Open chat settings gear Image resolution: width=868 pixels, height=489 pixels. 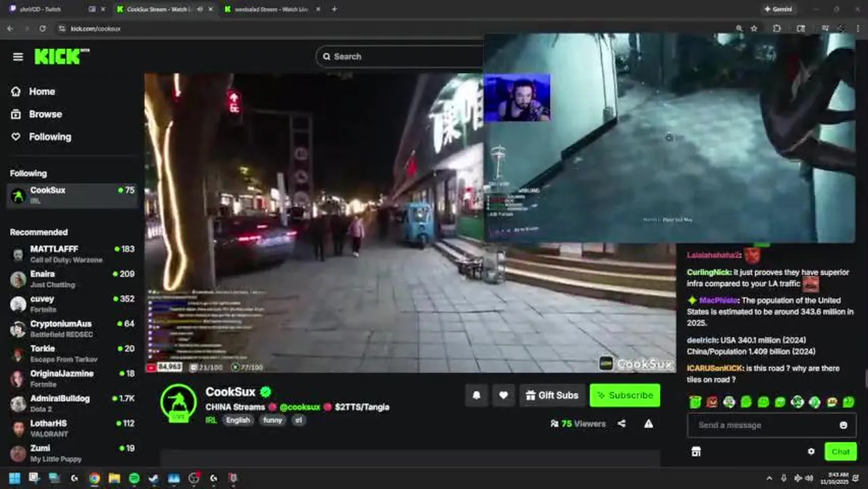click(x=811, y=452)
